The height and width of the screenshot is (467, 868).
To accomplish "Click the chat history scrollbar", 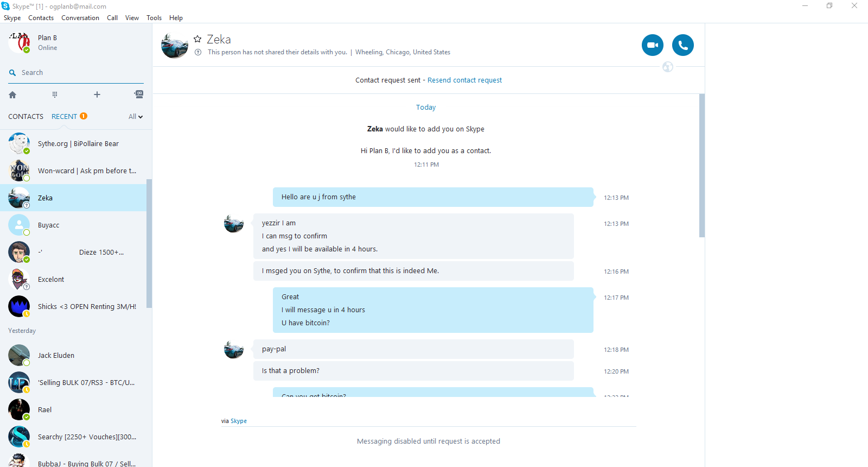I will (x=702, y=166).
